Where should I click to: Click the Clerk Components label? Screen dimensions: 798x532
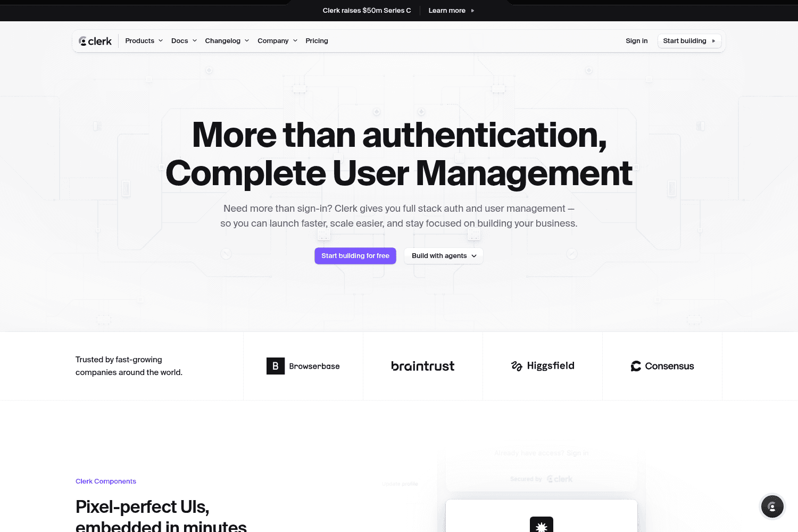[106, 481]
